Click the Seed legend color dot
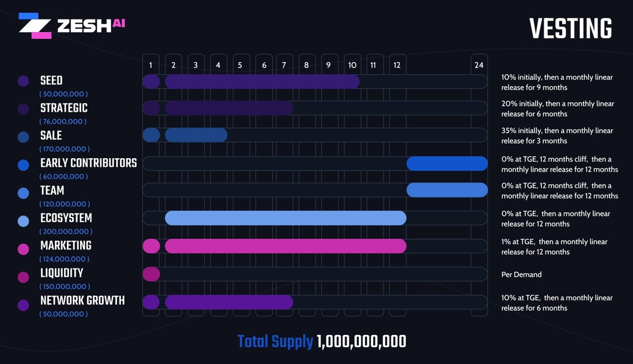 (x=23, y=81)
